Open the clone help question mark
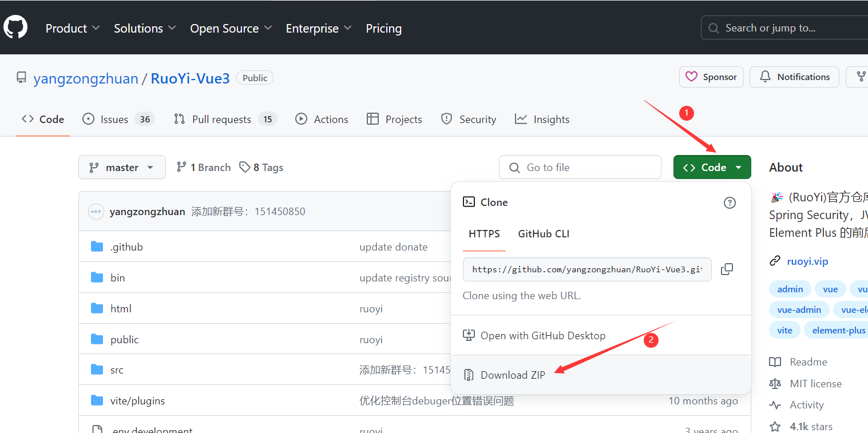This screenshot has height=433, width=868. point(730,202)
